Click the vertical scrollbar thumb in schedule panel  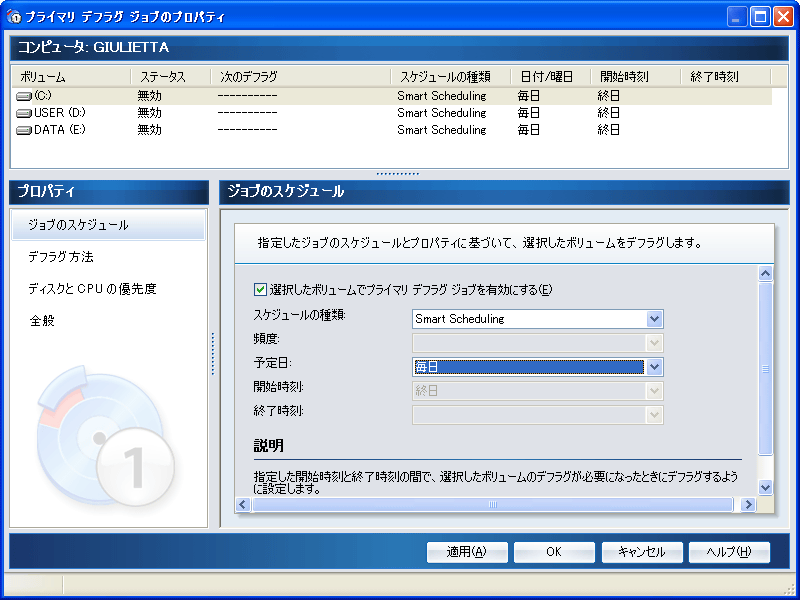tap(765, 368)
